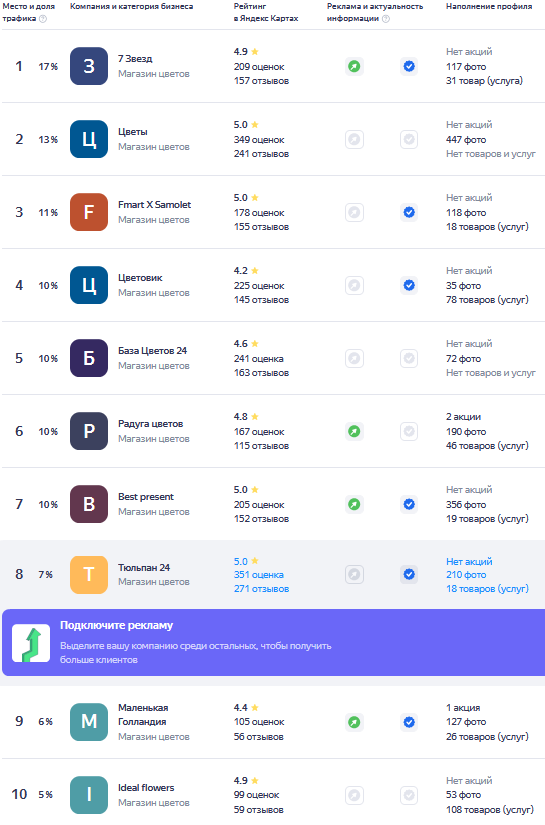Open the Best present company avatar
The image size is (545, 825).
point(89,504)
